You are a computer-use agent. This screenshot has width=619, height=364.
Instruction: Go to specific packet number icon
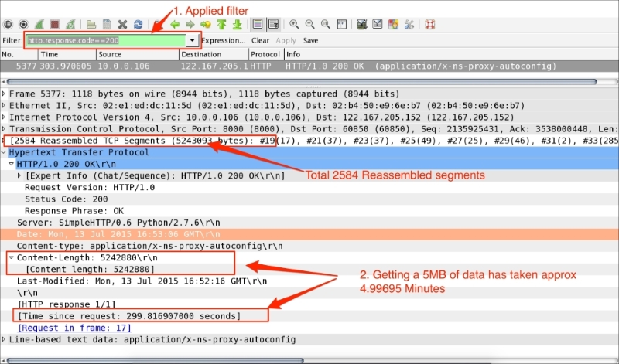coord(206,25)
